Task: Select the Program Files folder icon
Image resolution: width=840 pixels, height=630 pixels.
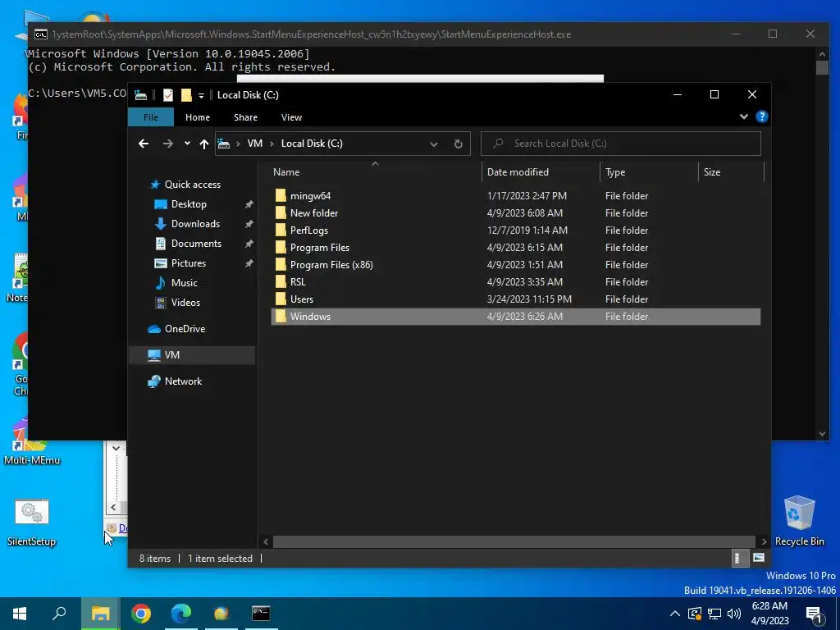Action: [x=281, y=247]
